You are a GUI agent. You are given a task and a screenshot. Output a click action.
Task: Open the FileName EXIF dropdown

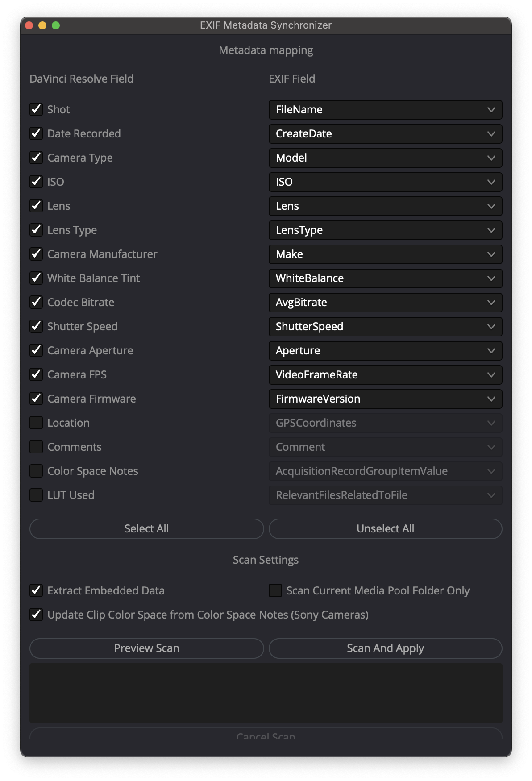[x=386, y=110]
